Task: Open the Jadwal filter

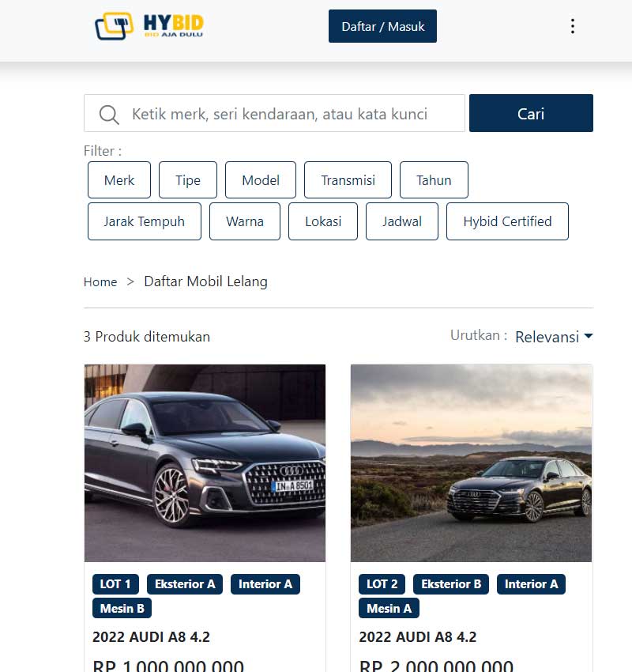Action: (401, 221)
